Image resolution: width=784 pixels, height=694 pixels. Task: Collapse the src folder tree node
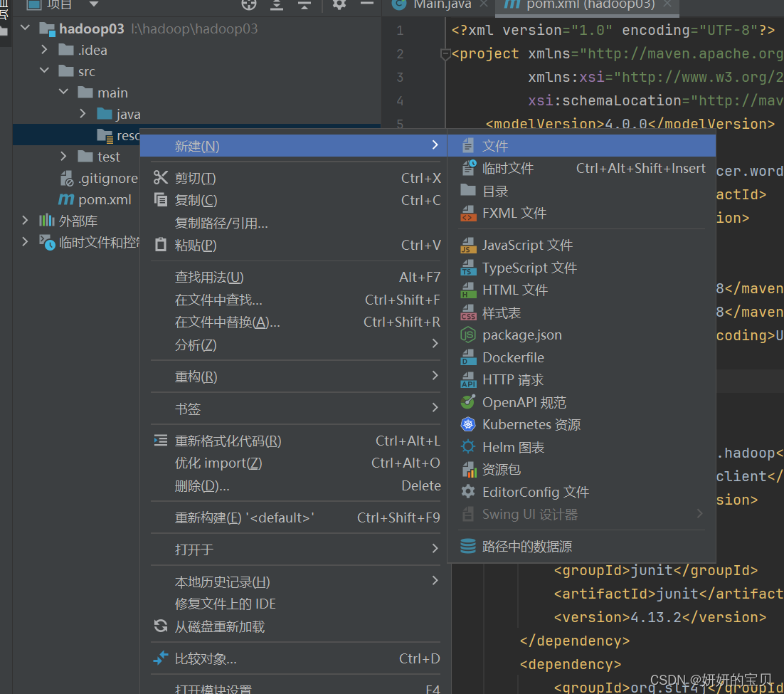tap(45, 71)
